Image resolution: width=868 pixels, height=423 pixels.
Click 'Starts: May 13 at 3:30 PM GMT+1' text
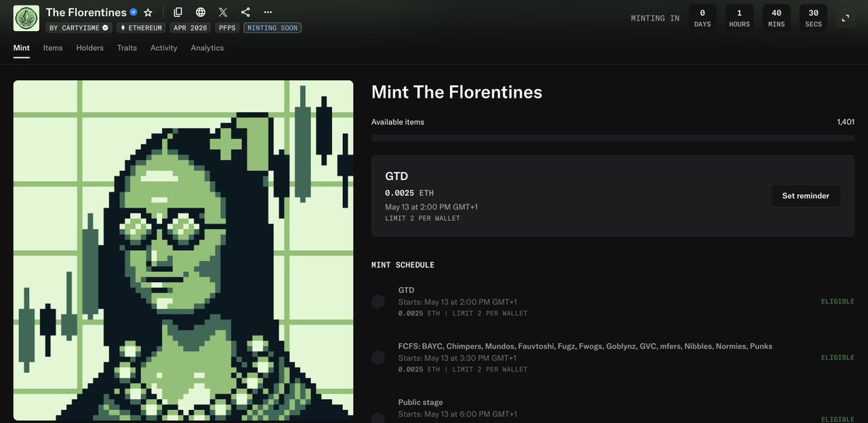tap(457, 358)
